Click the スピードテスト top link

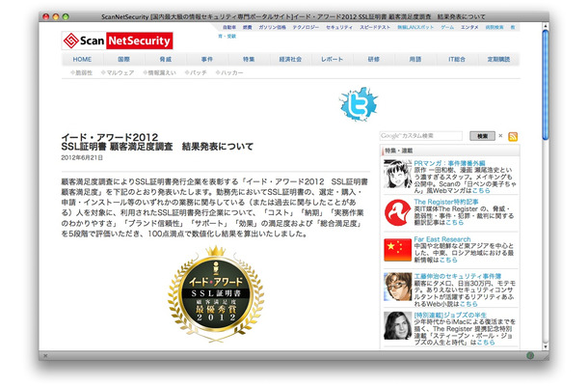point(375,27)
